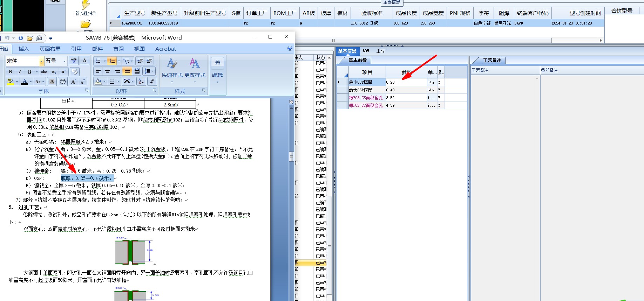Click the Justify alignment icon
Image resolution: width=644 pixels, height=301 pixels.
click(x=127, y=71)
